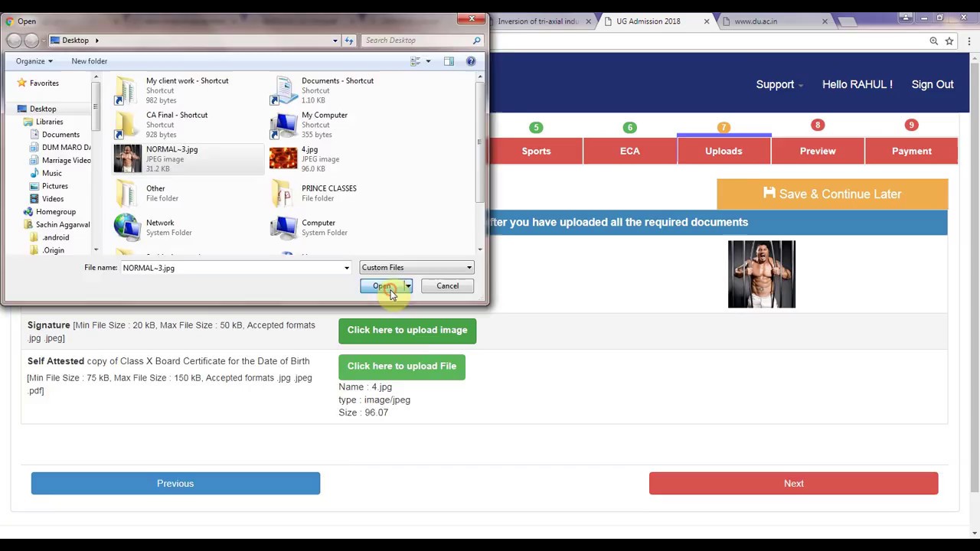Viewport: 980px width, 551px height.
Task: Open the File name history dropdown
Action: (x=347, y=268)
